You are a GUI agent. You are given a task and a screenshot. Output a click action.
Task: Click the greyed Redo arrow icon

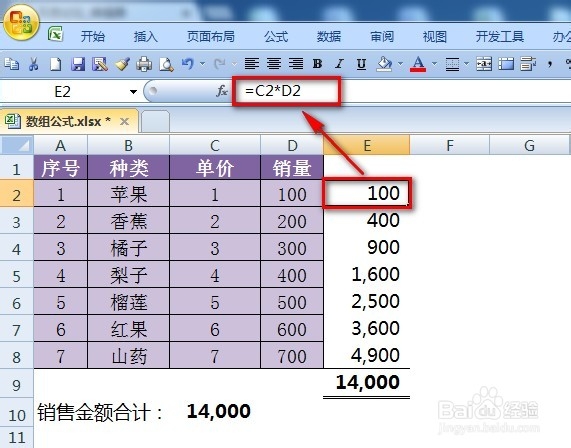220,64
